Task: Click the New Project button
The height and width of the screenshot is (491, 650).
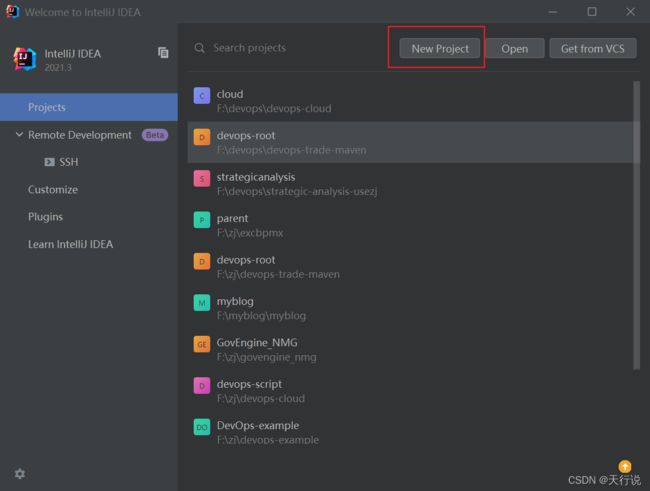Action: 439,49
